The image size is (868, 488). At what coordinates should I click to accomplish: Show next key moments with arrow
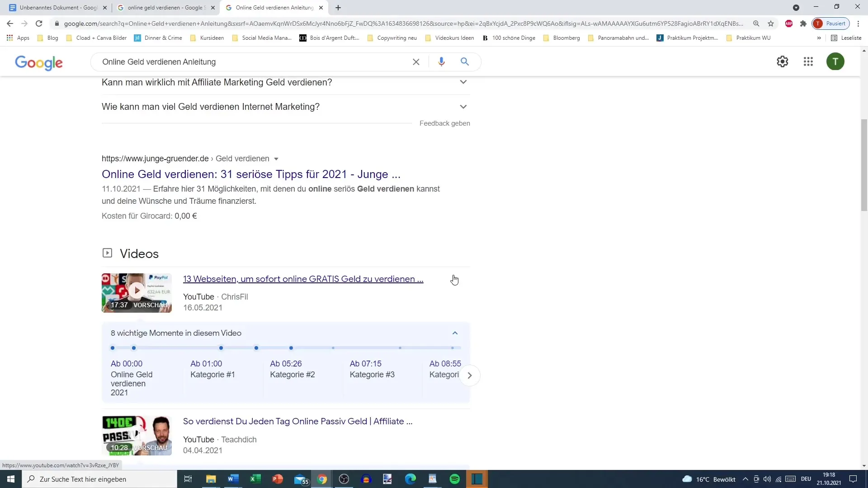click(470, 375)
